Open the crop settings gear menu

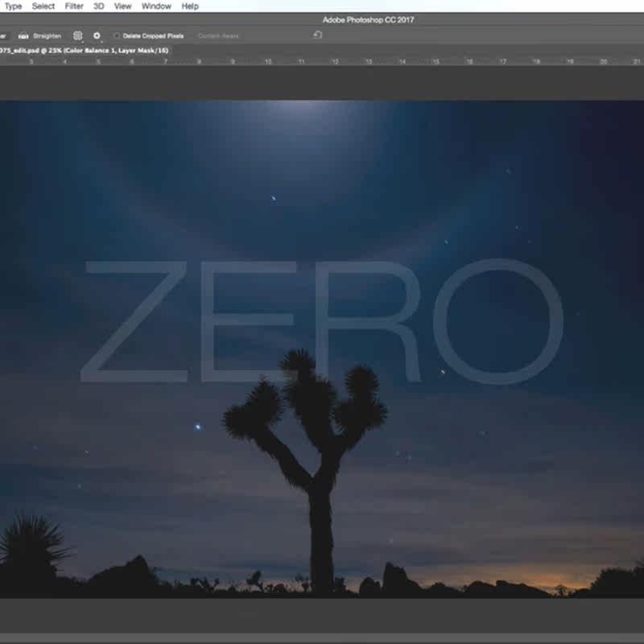click(97, 35)
